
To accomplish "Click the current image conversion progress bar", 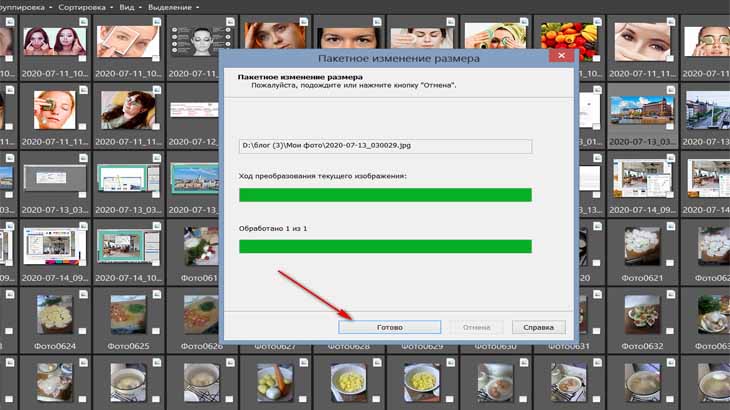I will pyautogui.click(x=385, y=195).
